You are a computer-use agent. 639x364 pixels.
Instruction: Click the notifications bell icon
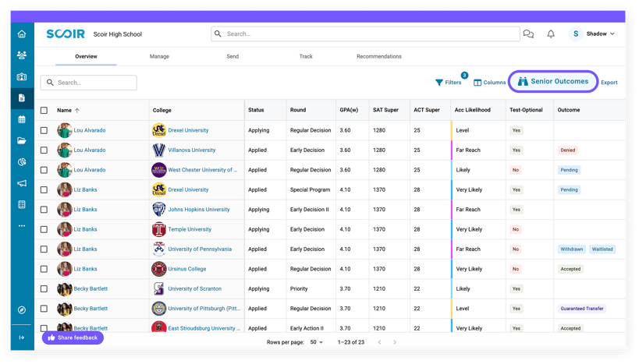click(x=551, y=34)
